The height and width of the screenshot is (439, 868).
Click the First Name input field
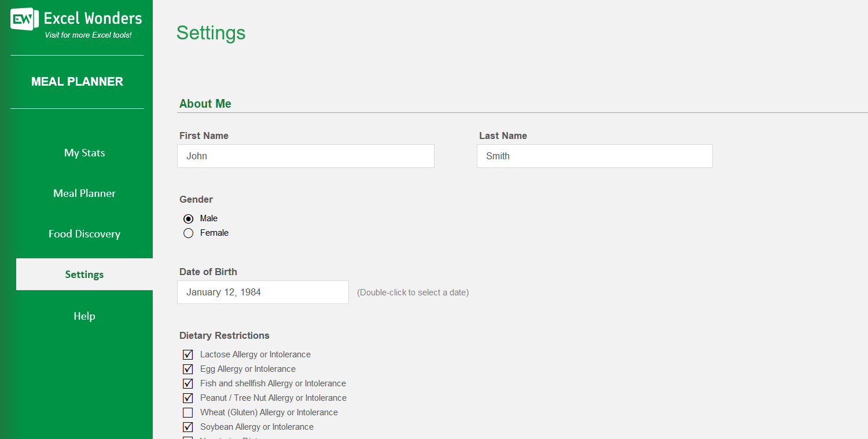point(306,156)
